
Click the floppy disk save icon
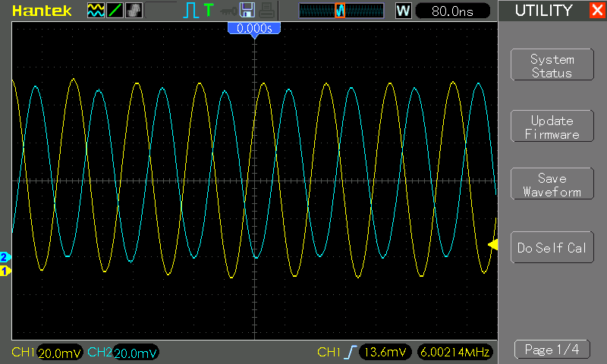[247, 11]
